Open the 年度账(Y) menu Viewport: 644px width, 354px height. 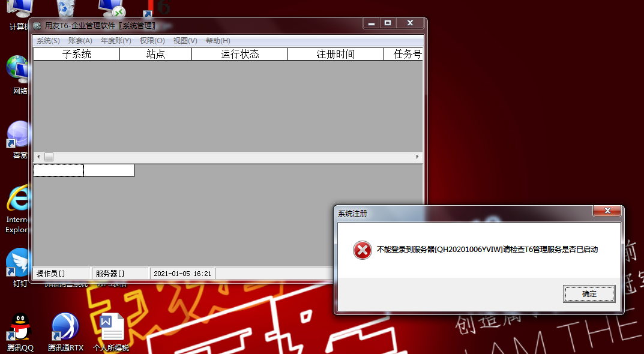coord(116,41)
